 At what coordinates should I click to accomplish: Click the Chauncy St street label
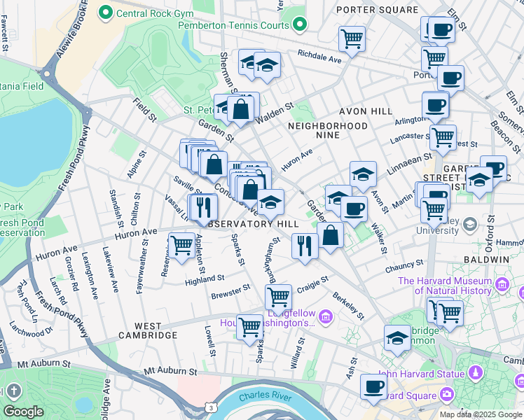(404, 266)
